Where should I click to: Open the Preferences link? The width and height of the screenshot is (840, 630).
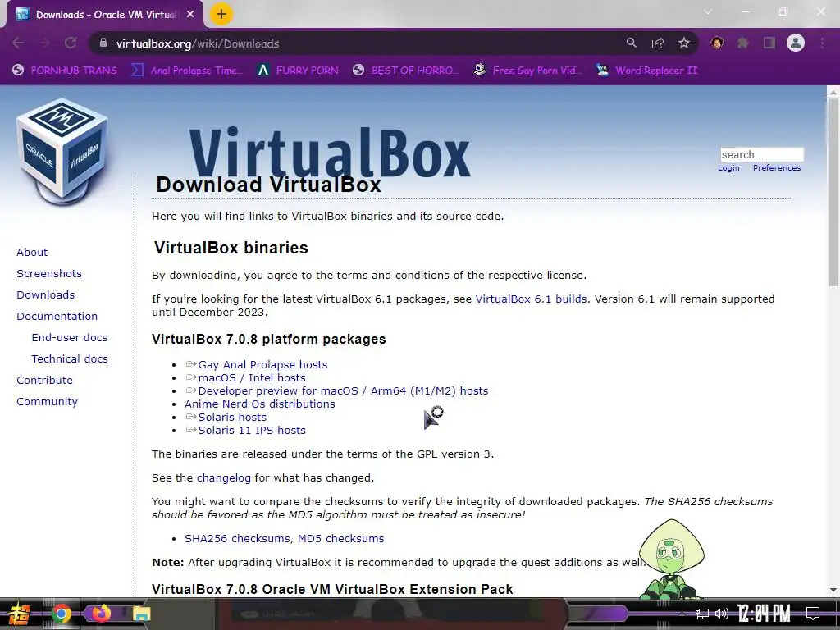[777, 167]
